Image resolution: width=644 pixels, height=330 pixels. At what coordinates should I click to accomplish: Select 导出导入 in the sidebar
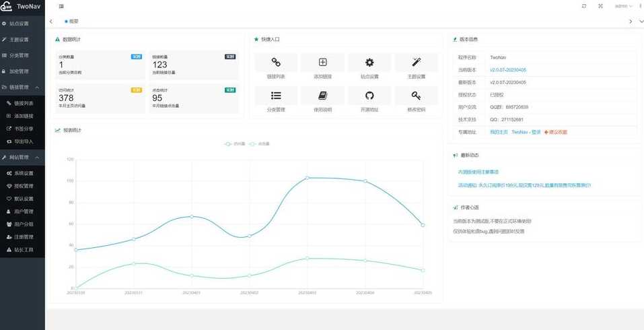22,141
